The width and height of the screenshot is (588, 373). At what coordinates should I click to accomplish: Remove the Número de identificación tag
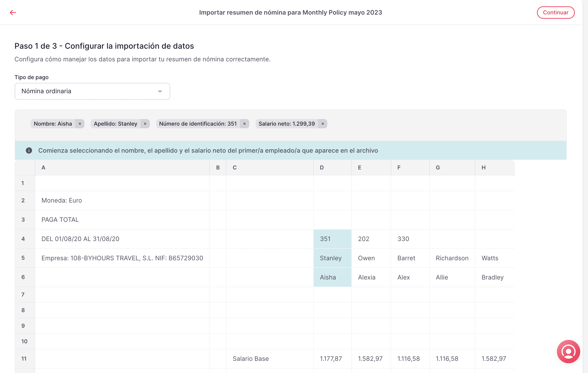(x=244, y=124)
